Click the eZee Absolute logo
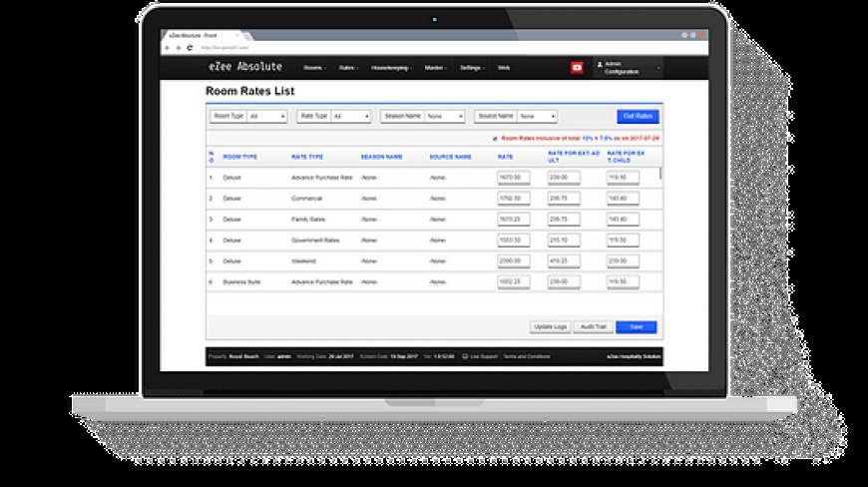Image resolution: width=868 pixels, height=487 pixels. click(x=245, y=67)
